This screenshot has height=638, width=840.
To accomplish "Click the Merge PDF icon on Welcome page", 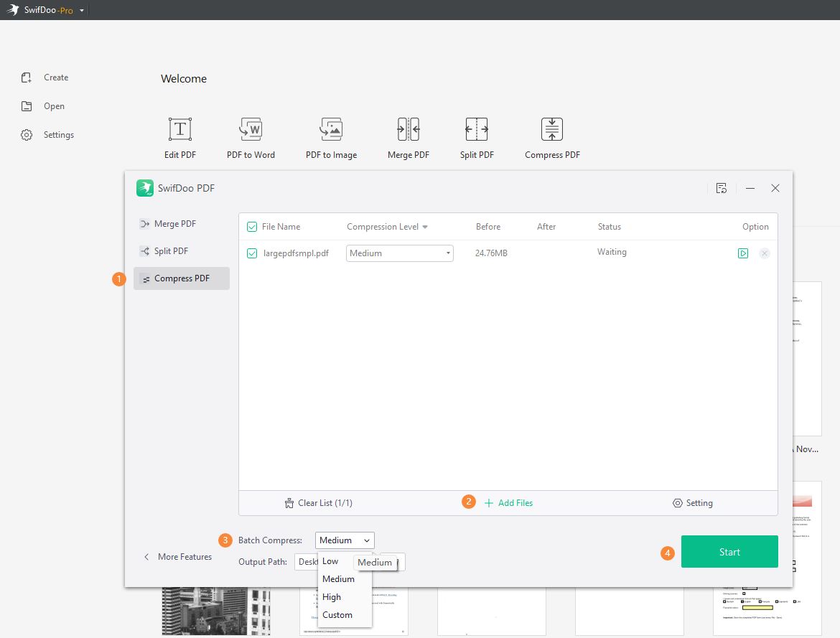I will [x=409, y=129].
